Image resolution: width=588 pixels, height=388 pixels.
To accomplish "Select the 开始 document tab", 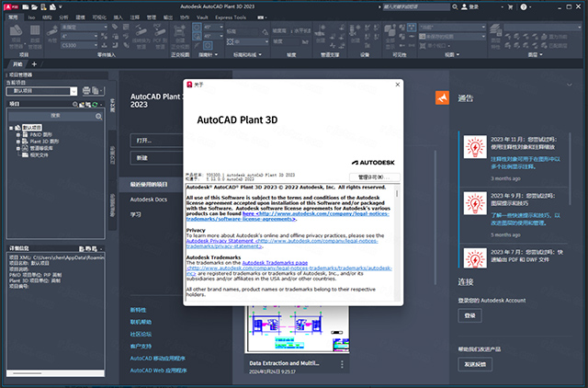I will pyautogui.click(x=17, y=64).
